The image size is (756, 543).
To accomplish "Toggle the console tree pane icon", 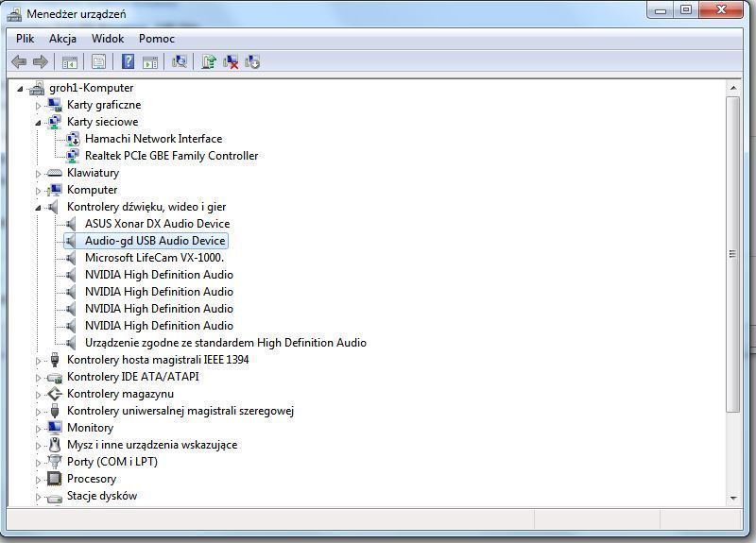I will coord(69,62).
